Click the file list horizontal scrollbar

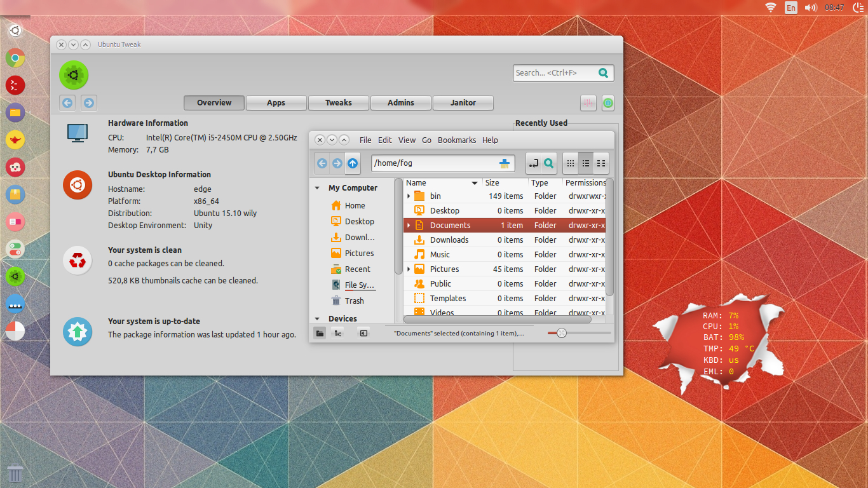click(498, 319)
